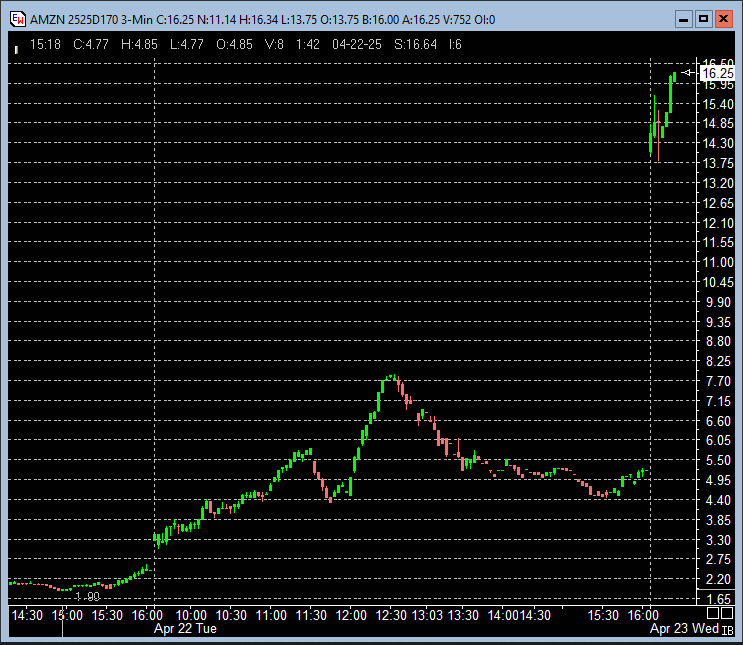This screenshot has width=743, height=645.
Task: Click the 1.90 low price label on chart
Action: pyautogui.click(x=88, y=597)
